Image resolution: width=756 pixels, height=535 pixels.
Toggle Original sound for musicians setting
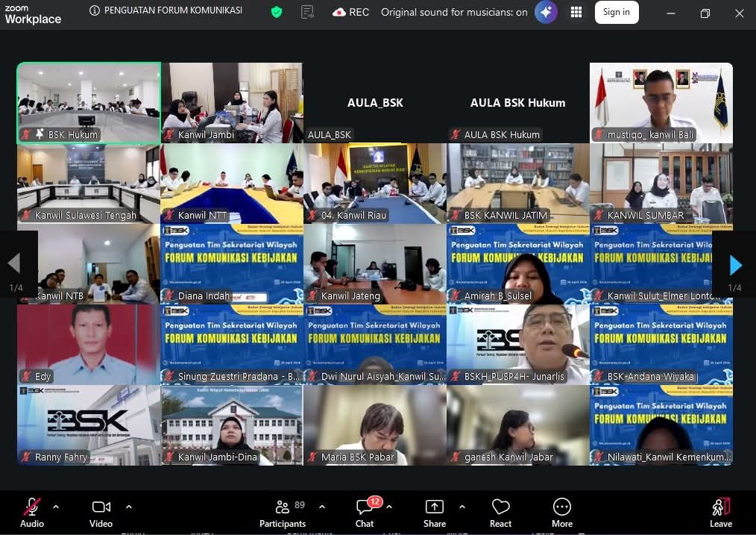pyautogui.click(x=454, y=12)
